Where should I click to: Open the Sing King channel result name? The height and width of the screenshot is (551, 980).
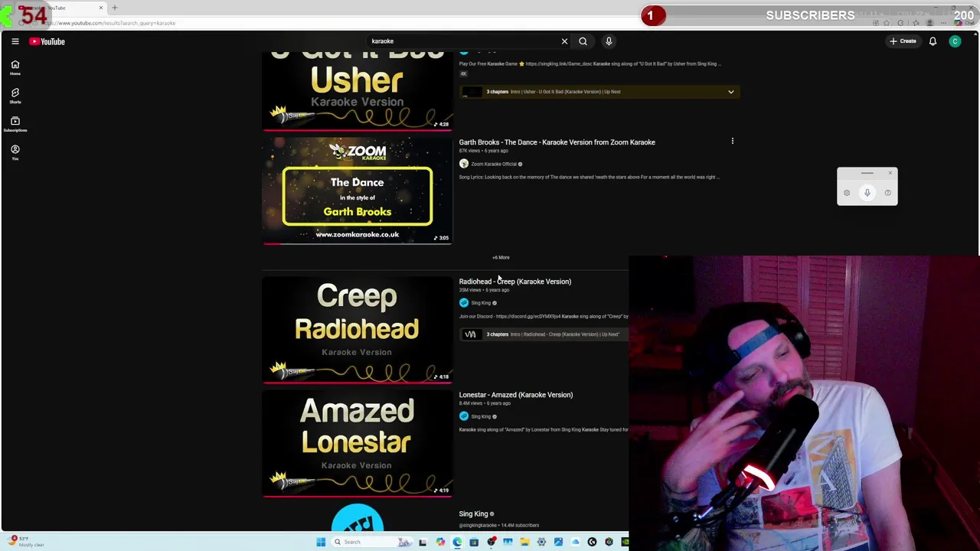click(473, 514)
